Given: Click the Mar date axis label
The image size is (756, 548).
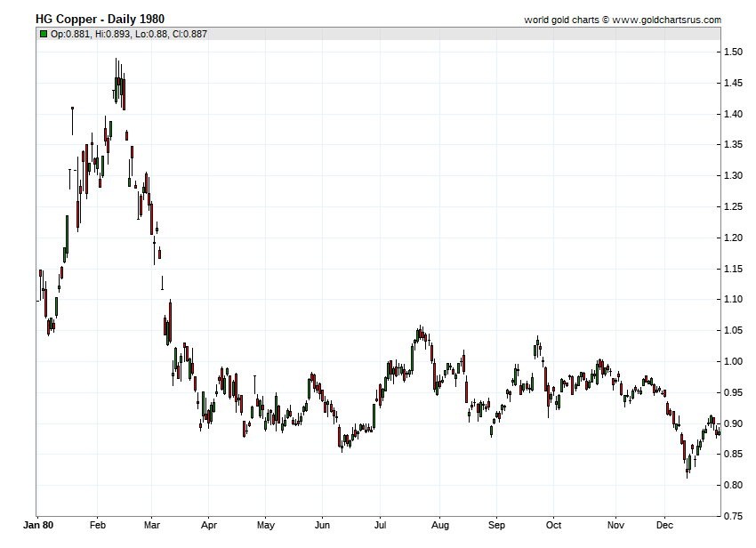Looking at the screenshot, I should [151, 526].
